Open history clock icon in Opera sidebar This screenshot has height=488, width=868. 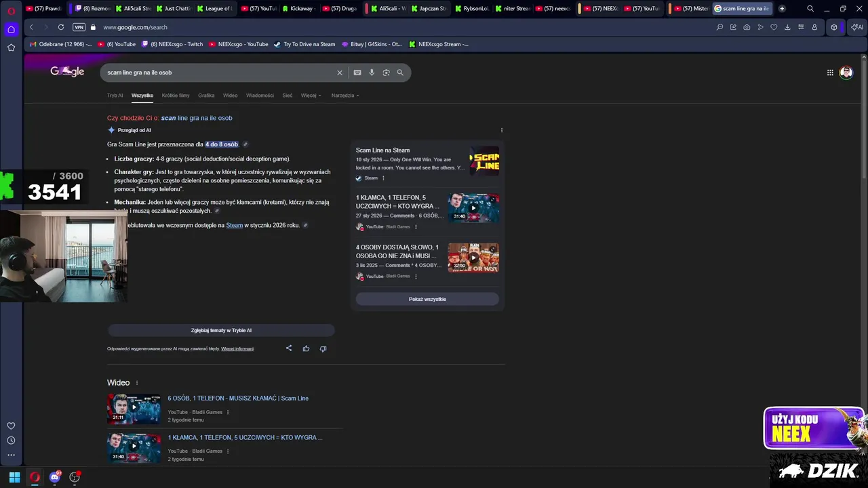[x=11, y=441]
